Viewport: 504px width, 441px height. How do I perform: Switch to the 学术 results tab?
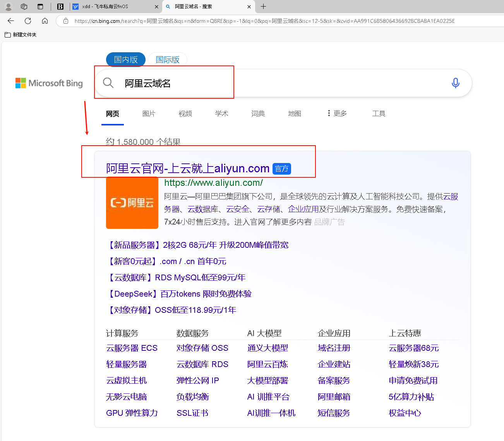[x=221, y=113]
